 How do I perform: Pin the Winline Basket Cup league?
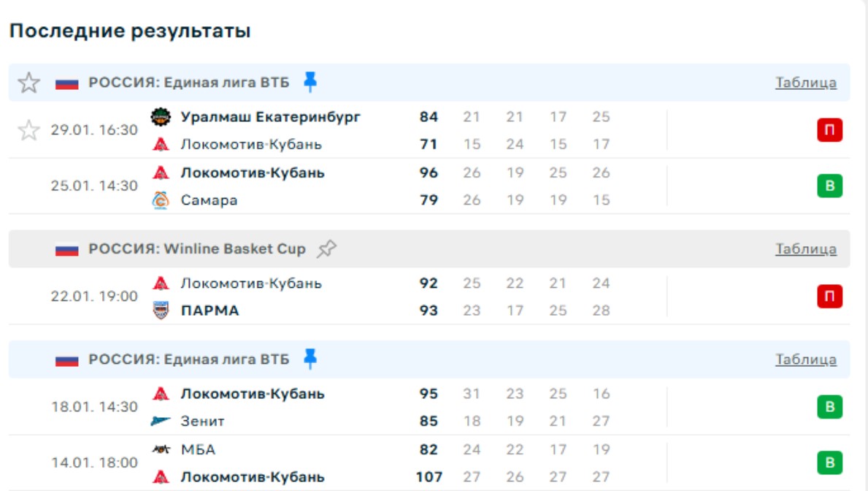click(x=326, y=249)
